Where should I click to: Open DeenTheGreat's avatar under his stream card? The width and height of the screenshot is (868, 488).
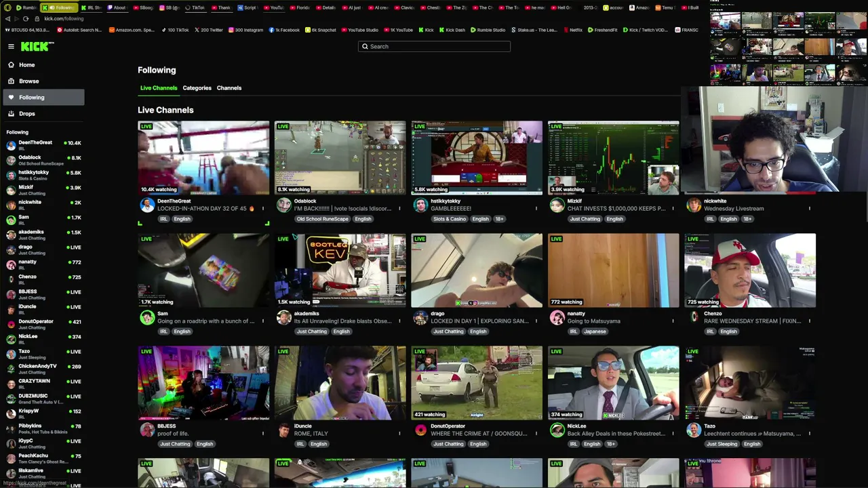147,205
